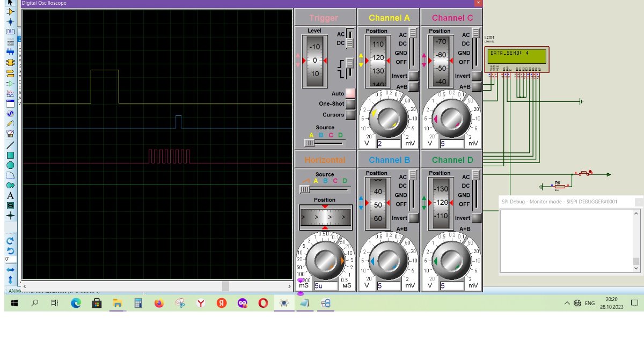644x362 pixels.
Task: Open Windows taskbar search
Action: (x=35, y=303)
